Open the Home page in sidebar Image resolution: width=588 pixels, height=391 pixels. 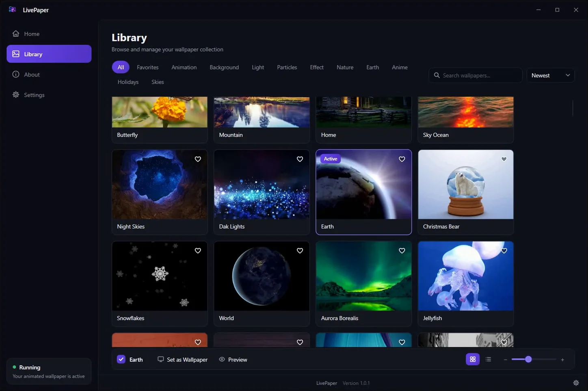(49, 34)
